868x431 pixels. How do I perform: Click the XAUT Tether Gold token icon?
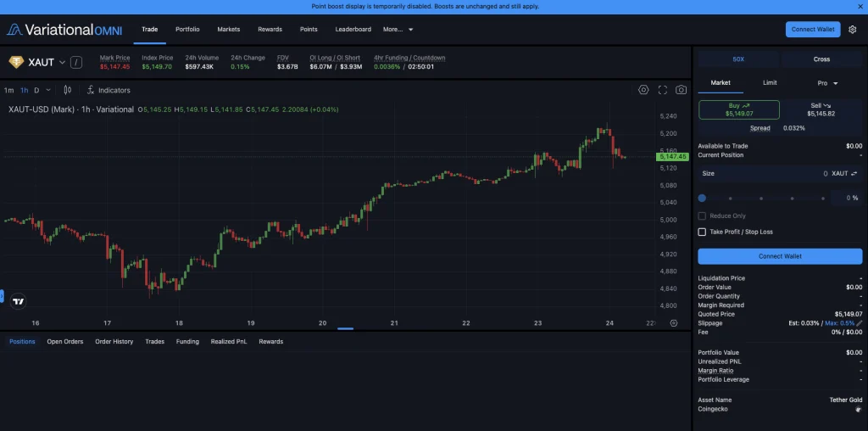[x=16, y=62]
